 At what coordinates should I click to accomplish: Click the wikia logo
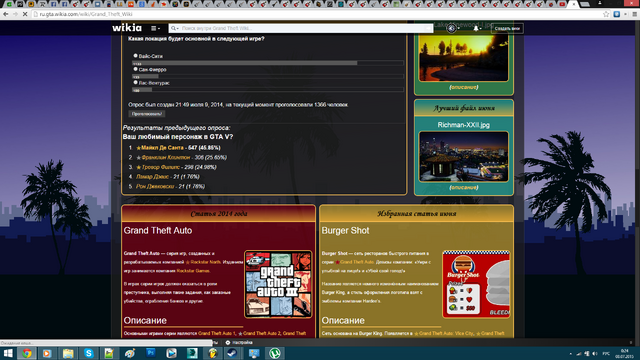coord(127,28)
